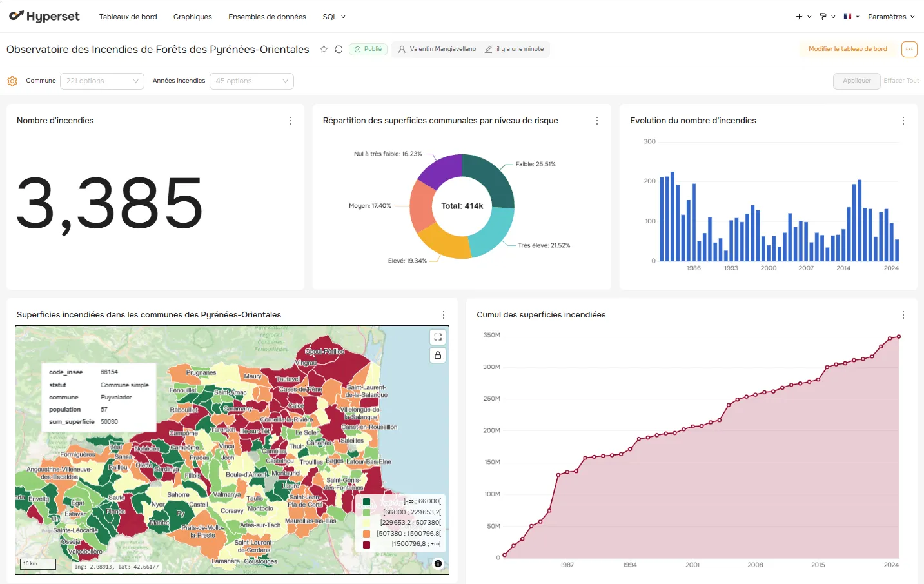Open the filter settings gear icon

tap(12, 81)
